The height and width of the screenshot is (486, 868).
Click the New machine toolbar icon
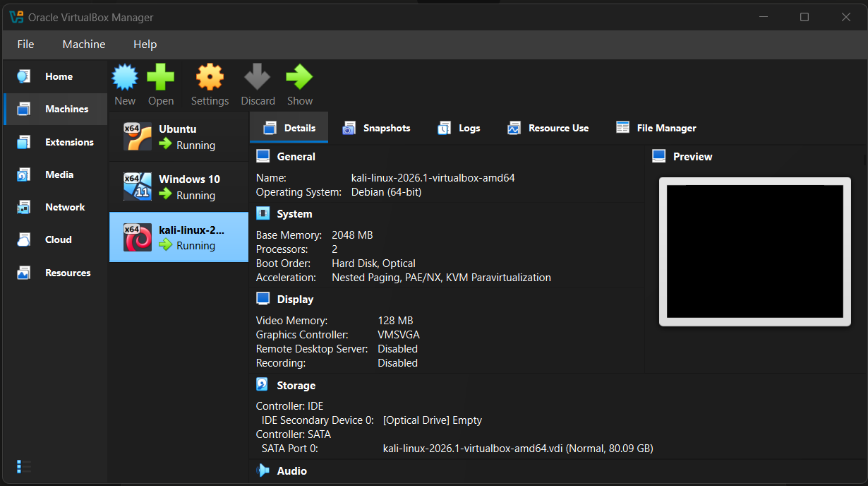(x=125, y=77)
